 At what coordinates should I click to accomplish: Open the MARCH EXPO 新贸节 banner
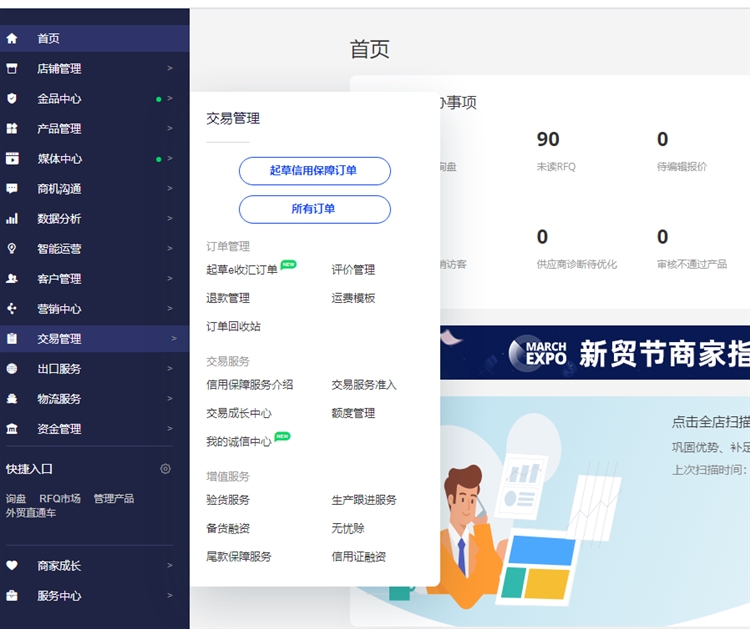[x=595, y=353]
